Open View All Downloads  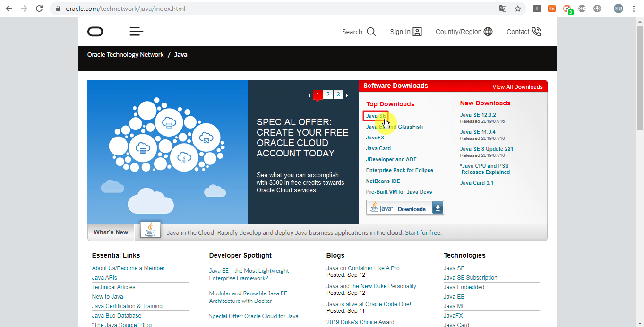click(x=517, y=87)
